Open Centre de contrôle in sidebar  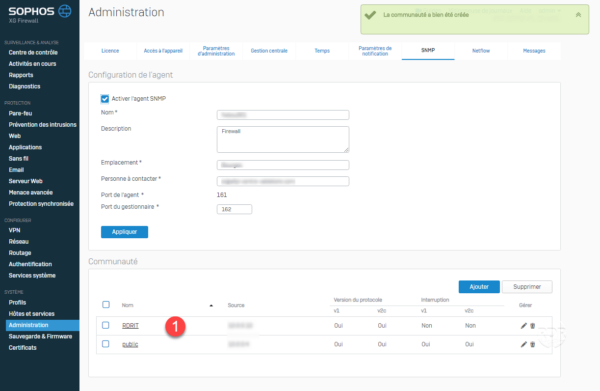[33, 52]
